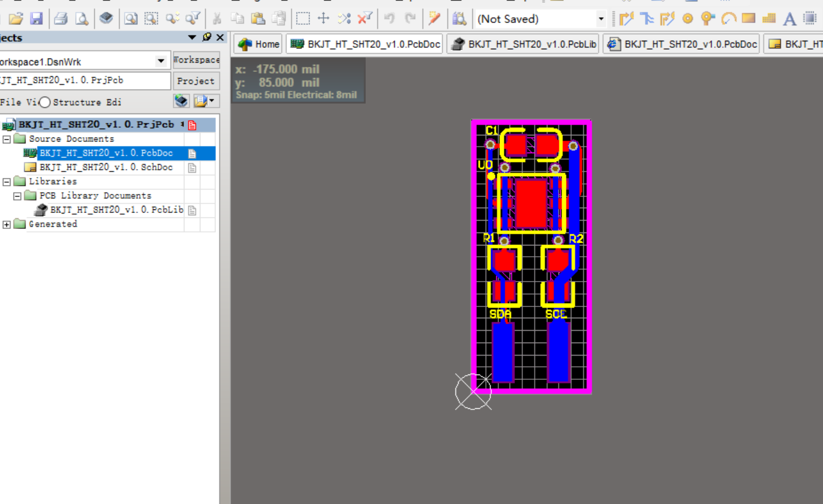Open the Workspace1.DsnWrk dropdown

pos(161,61)
